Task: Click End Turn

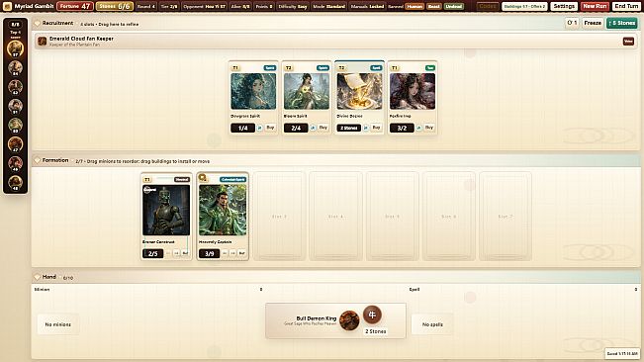Action: tap(626, 6)
